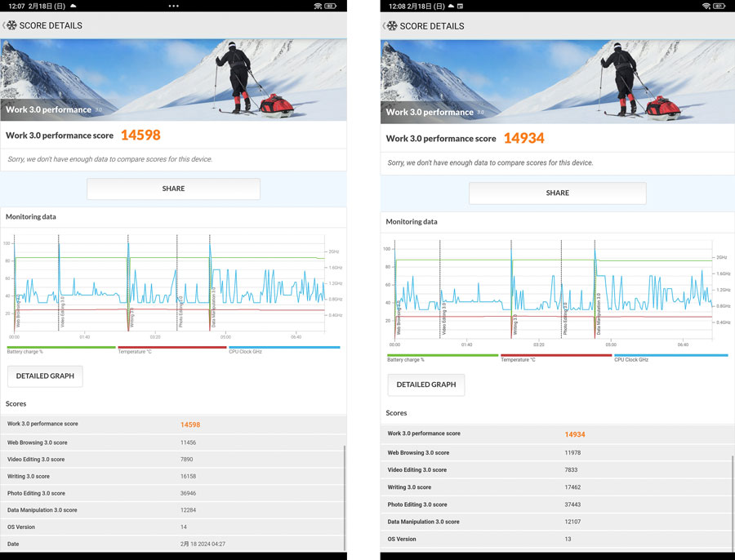This screenshot has height=560, width=735.
Task: Tap the Wi-Fi status icon in right panel
Action: (x=706, y=6)
